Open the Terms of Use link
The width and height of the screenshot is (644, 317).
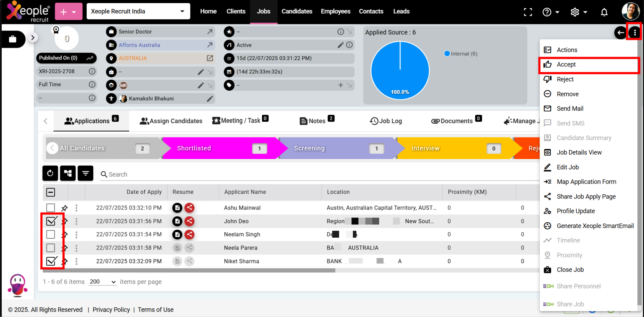tap(155, 310)
